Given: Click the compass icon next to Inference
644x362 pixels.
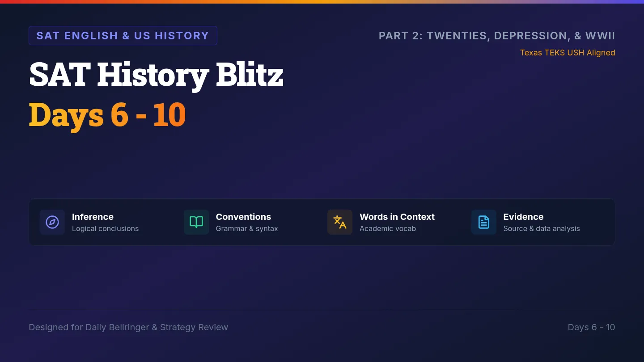Looking at the screenshot, I should pos(52,222).
